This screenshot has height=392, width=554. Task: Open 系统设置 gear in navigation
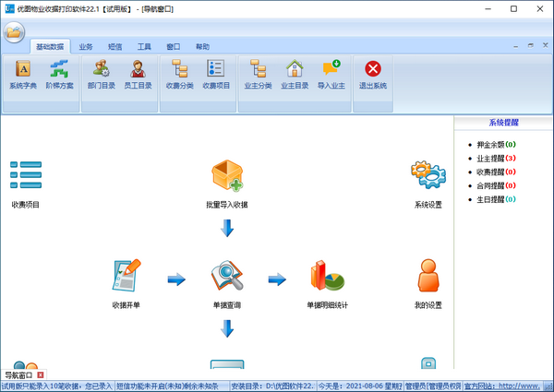click(x=428, y=180)
